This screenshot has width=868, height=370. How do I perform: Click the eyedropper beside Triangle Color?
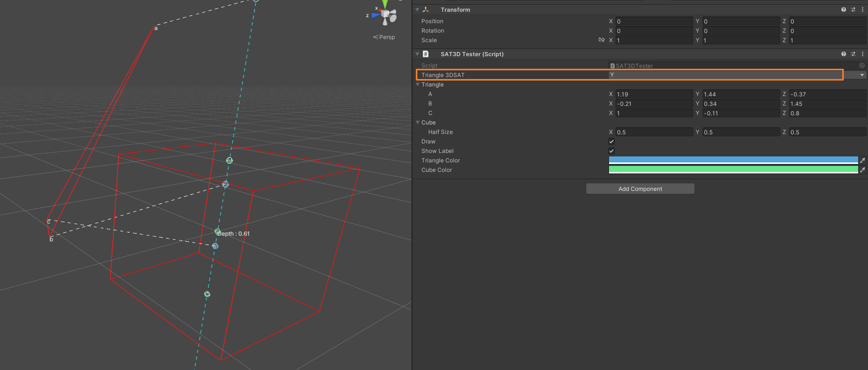(863, 160)
